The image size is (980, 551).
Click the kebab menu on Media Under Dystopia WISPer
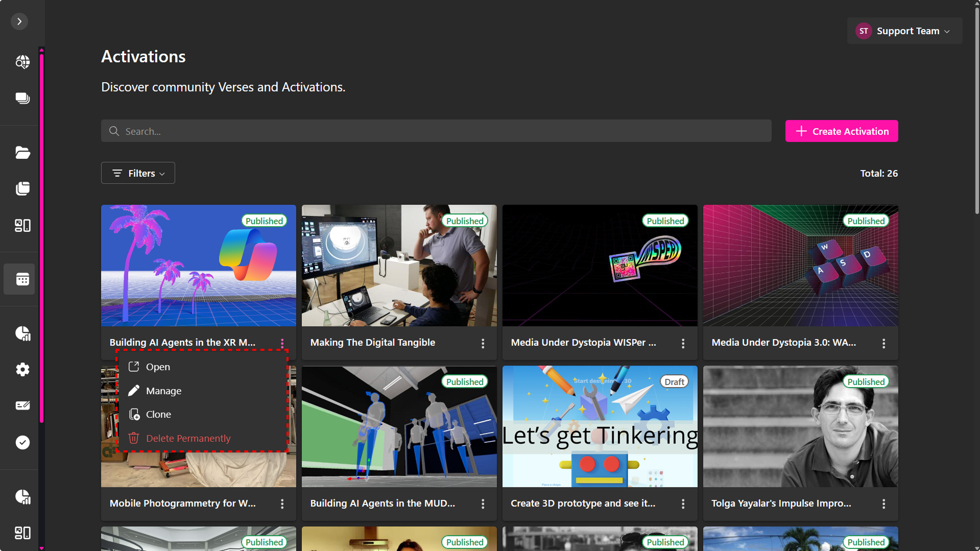683,344
